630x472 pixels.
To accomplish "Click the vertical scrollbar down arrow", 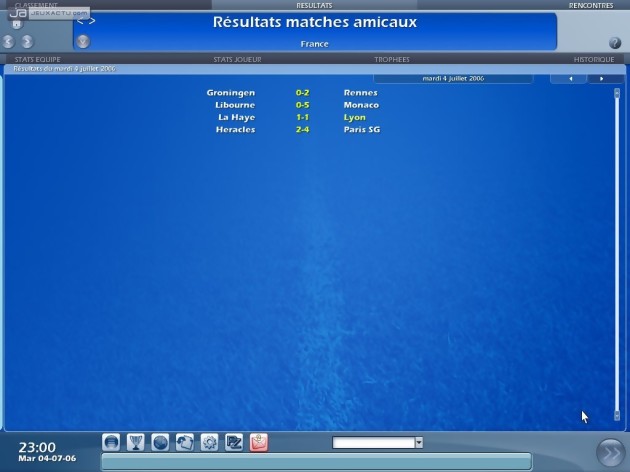I will [x=617, y=415].
